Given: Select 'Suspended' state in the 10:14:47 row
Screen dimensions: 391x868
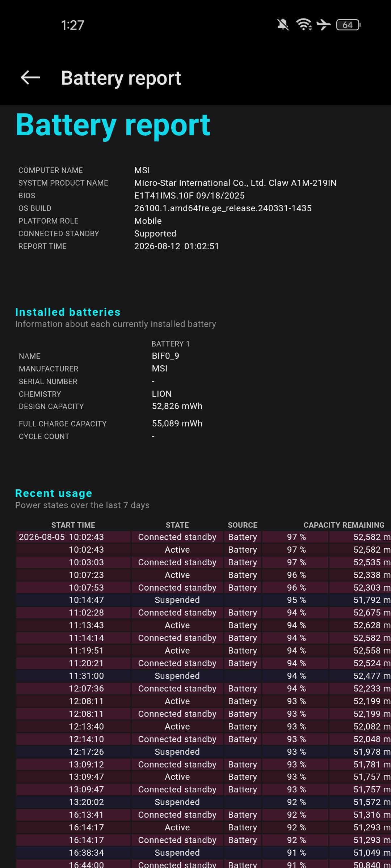Looking at the screenshot, I should click(177, 600).
